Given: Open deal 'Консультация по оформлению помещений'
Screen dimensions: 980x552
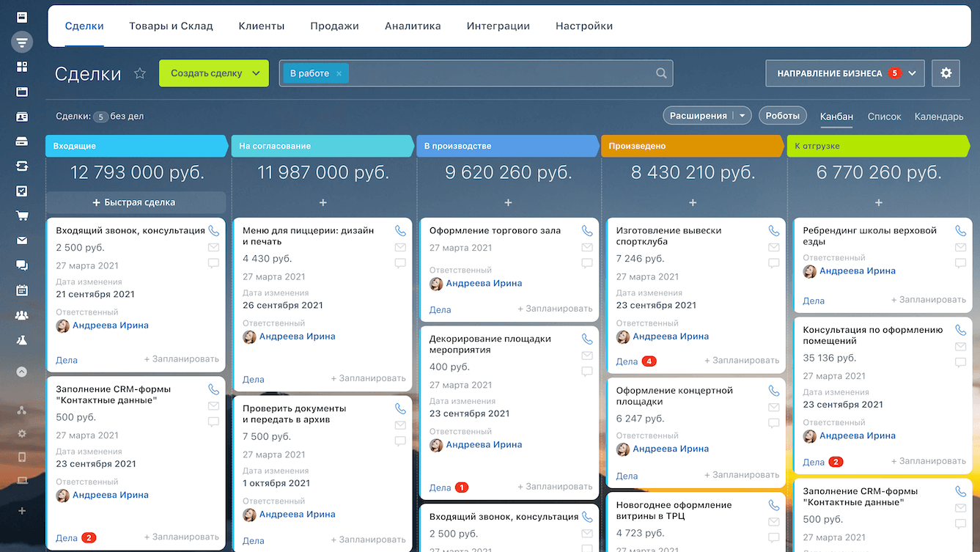Looking at the screenshot, I should (873, 335).
